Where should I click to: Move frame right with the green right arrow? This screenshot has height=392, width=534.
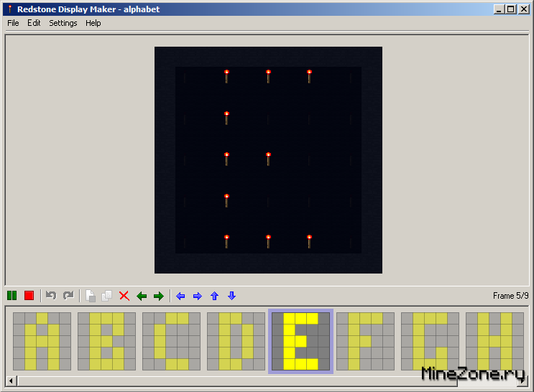click(159, 296)
